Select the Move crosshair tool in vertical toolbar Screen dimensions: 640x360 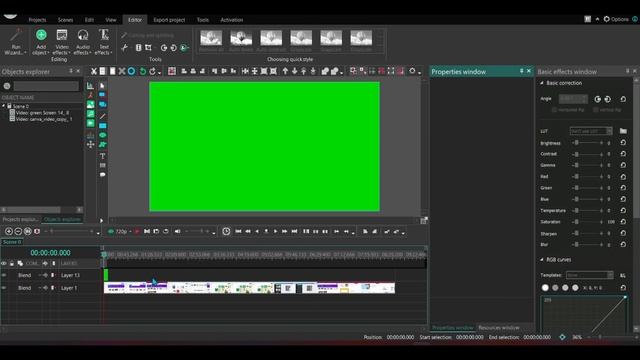90,144
